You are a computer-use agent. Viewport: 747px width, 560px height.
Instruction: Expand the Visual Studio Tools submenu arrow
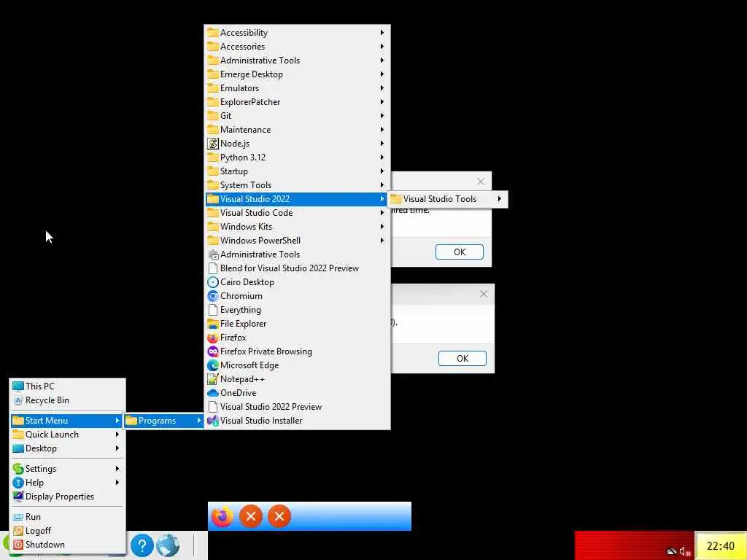pos(499,199)
